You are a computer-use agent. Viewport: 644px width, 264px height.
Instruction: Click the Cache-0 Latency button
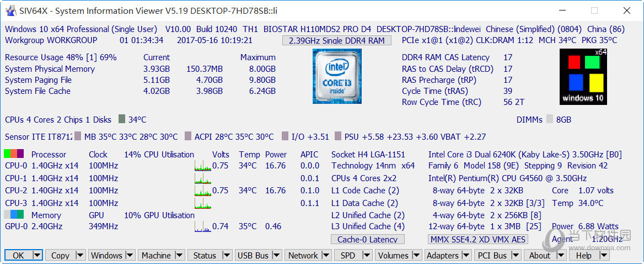[x=367, y=239]
